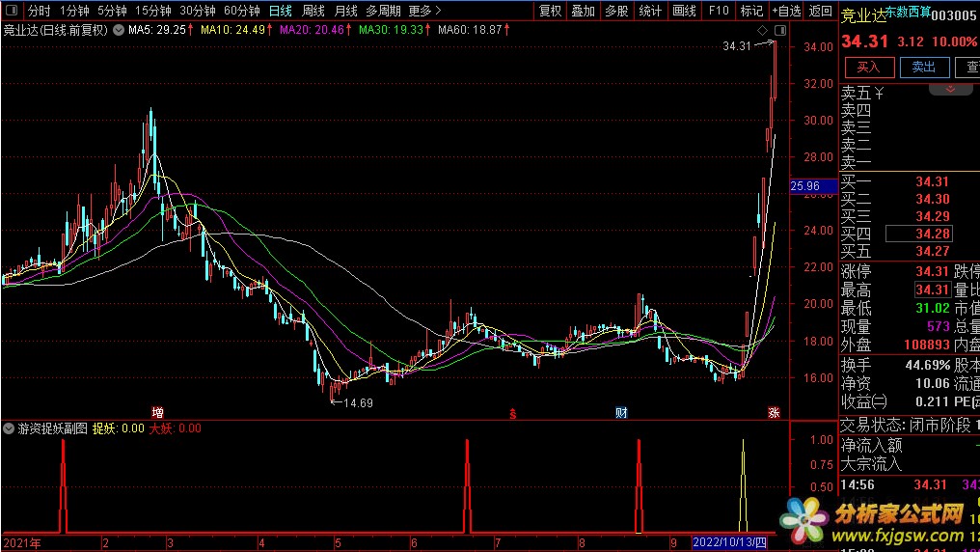This screenshot has width=980, height=552.
Task: Click the red $ dividend marker
Action: pyautogui.click(x=512, y=414)
